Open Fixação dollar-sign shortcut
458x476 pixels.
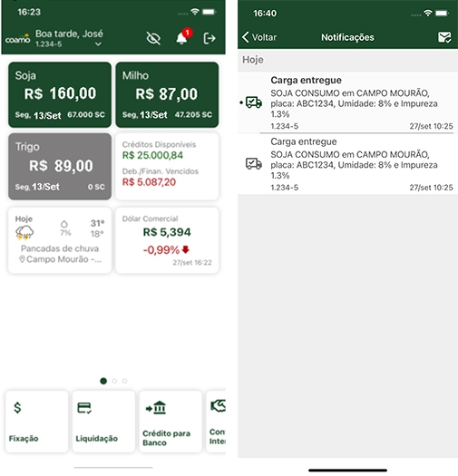point(37,422)
